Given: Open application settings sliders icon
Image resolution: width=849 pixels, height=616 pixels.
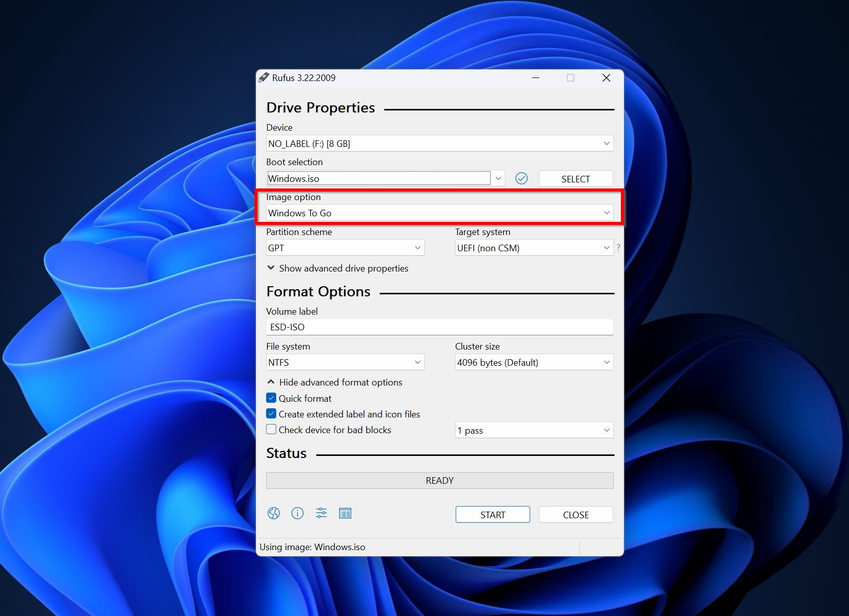Looking at the screenshot, I should 321,513.
